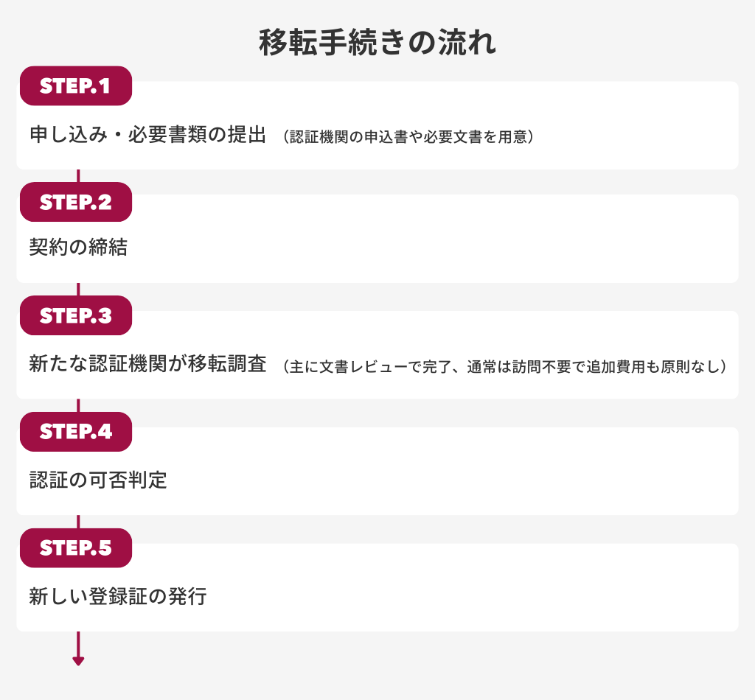Select 認証の可否判定 text
Image resolution: width=755 pixels, height=700 pixels.
click(x=98, y=480)
